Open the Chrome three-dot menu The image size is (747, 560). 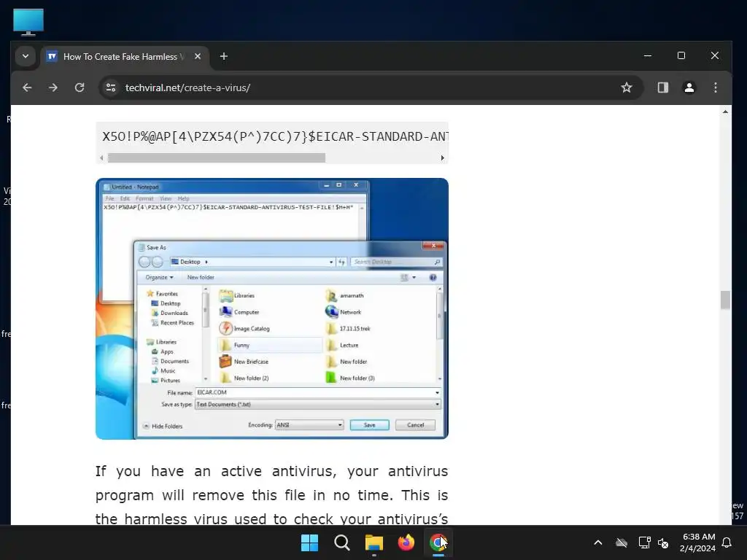(715, 87)
